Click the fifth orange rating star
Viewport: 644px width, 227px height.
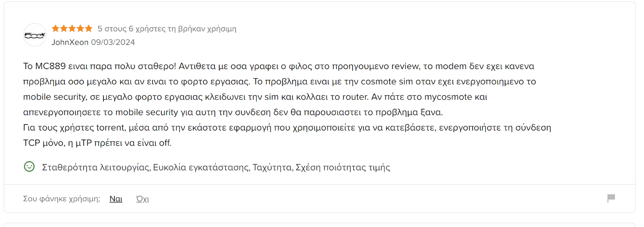coord(89,28)
